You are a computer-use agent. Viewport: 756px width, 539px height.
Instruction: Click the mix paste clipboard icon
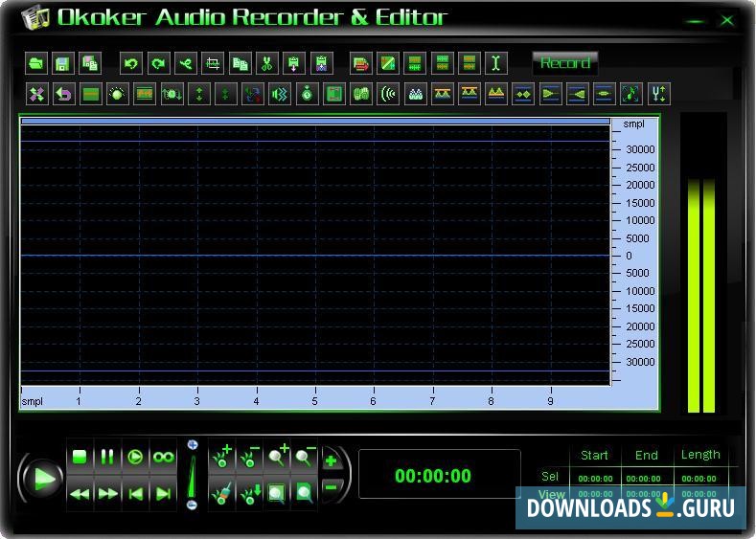point(322,63)
